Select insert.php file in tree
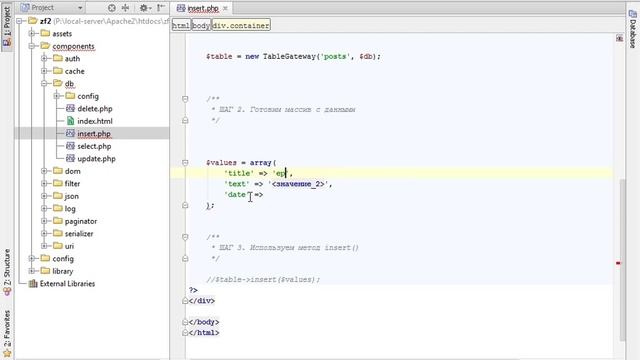 point(94,133)
